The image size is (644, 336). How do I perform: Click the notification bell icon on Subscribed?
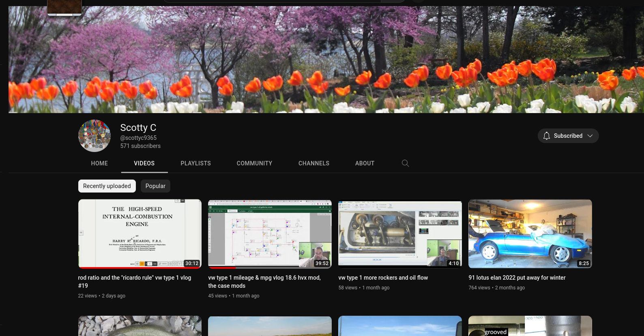coord(547,136)
